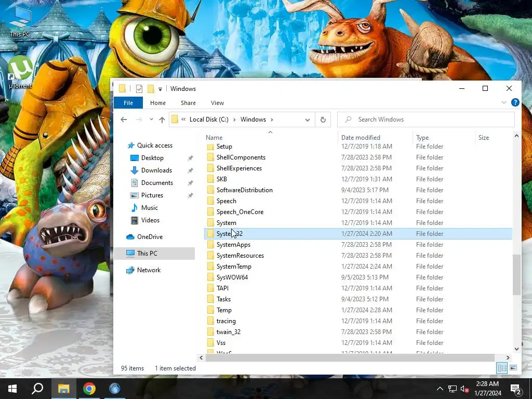Click File Explorer on the taskbar

tap(64, 389)
